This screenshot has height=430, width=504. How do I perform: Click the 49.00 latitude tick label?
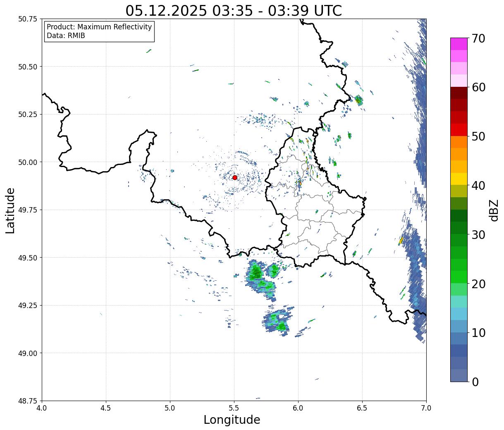27,353
